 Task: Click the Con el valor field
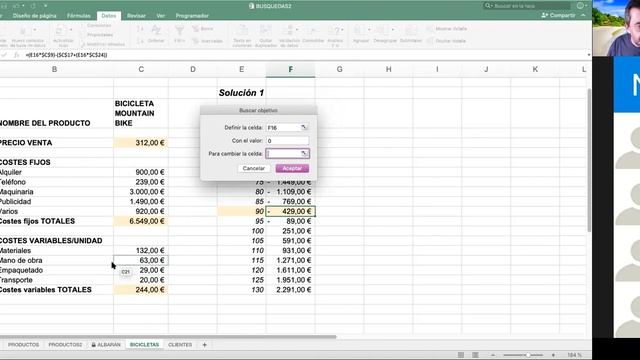[287, 140]
